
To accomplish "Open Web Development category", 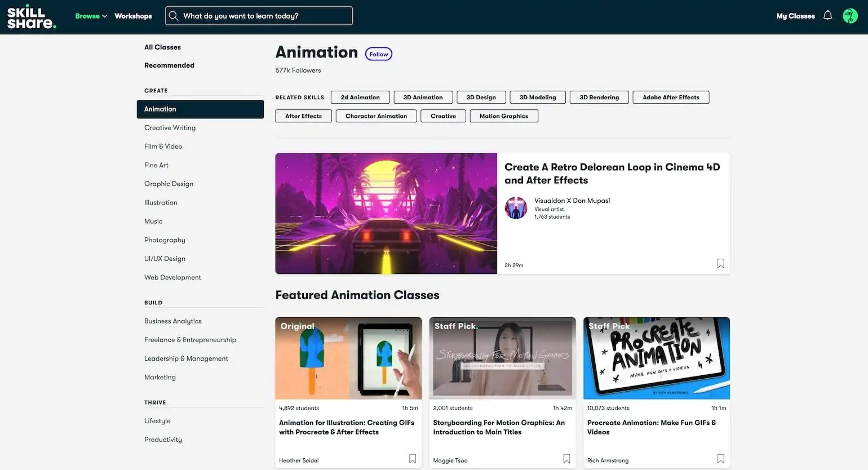I will tap(172, 277).
